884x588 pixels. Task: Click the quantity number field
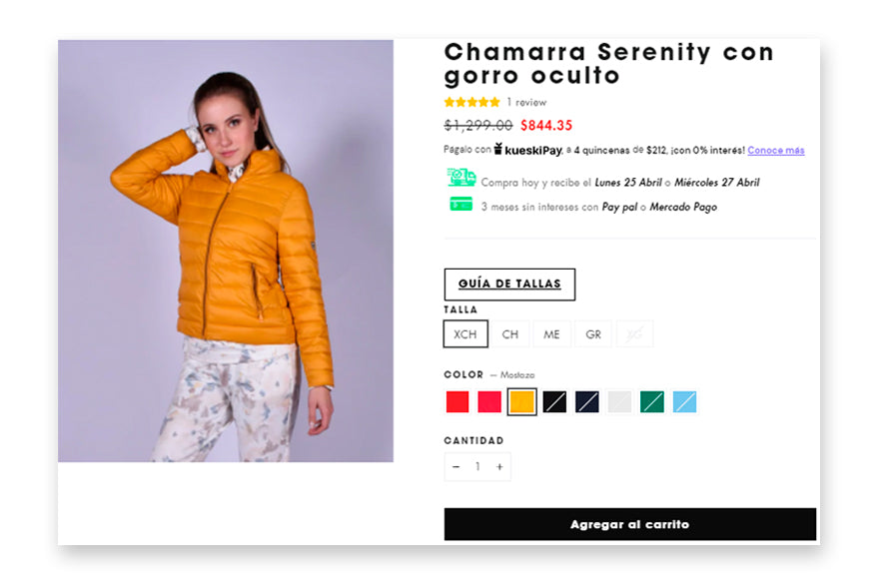pos(477,467)
